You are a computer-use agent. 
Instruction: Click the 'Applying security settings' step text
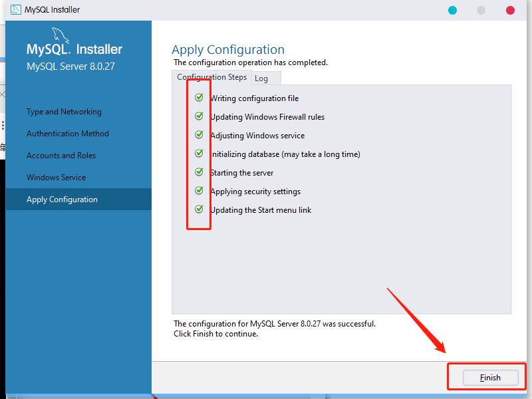[255, 192]
